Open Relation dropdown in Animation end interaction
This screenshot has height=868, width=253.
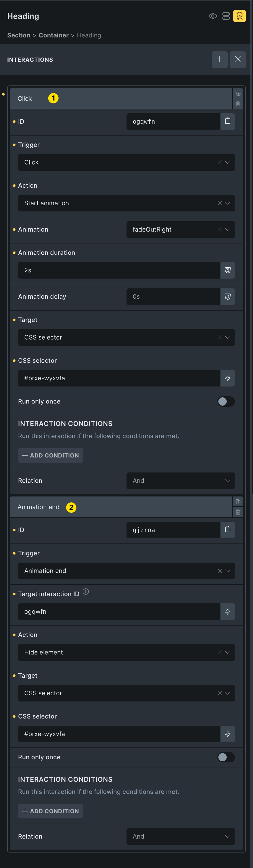pyautogui.click(x=180, y=836)
